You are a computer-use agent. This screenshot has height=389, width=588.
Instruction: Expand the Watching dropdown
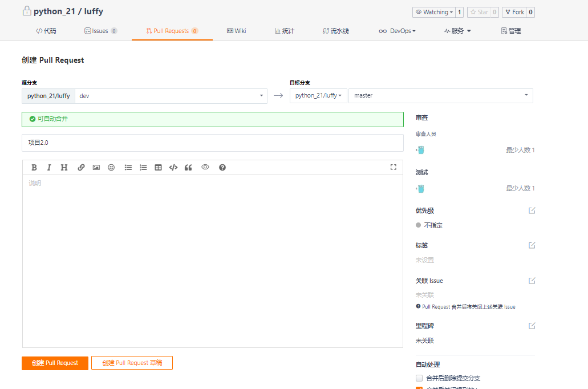pos(434,12)
